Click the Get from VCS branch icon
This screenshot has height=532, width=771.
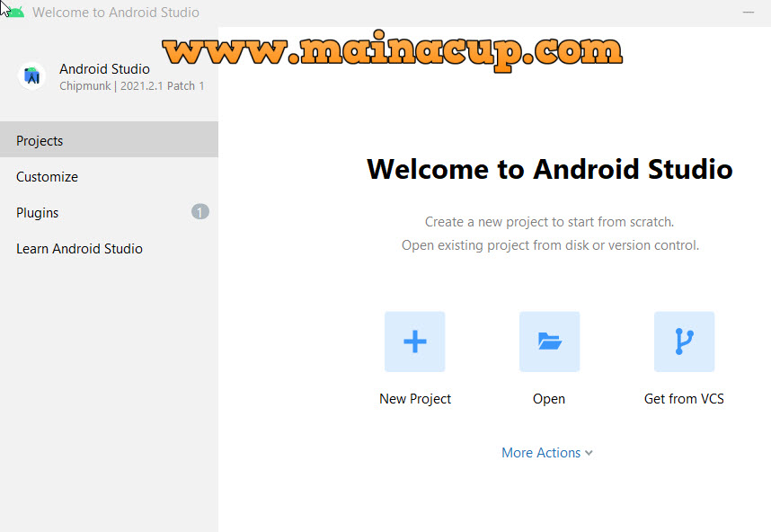(x=684, y=341)
